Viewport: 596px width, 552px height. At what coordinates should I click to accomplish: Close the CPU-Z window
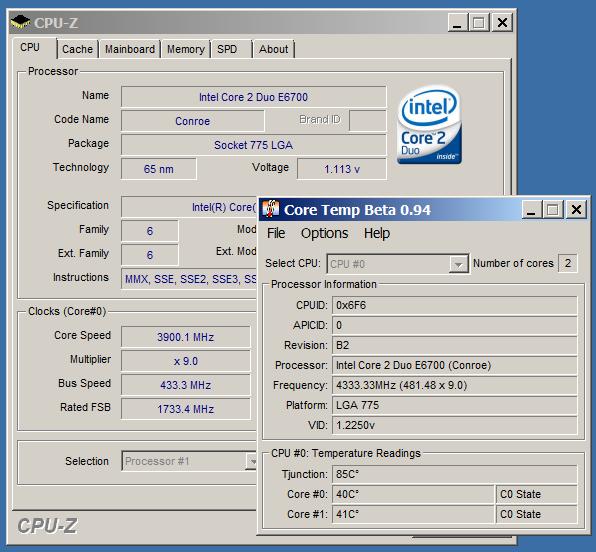point(502,22)
